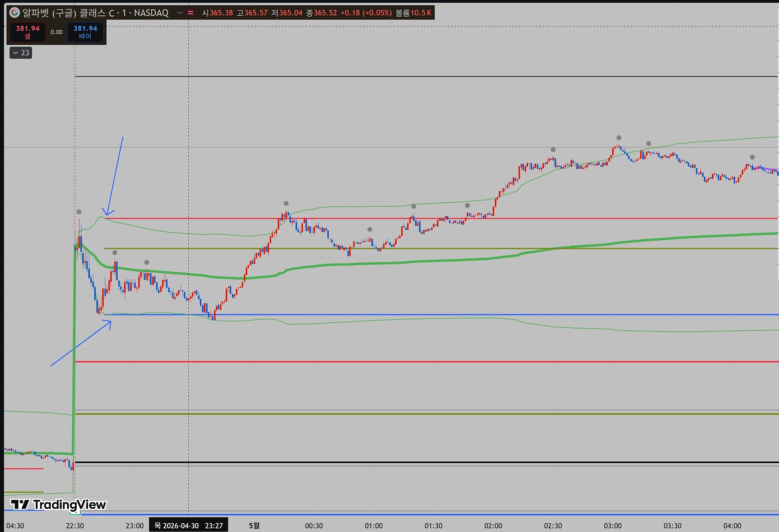The height and width of the screenshot is (532, 779).
Task: Click the crosshair time label 목 2026-04-30 23:27
Action: click(x=189, y=526)
